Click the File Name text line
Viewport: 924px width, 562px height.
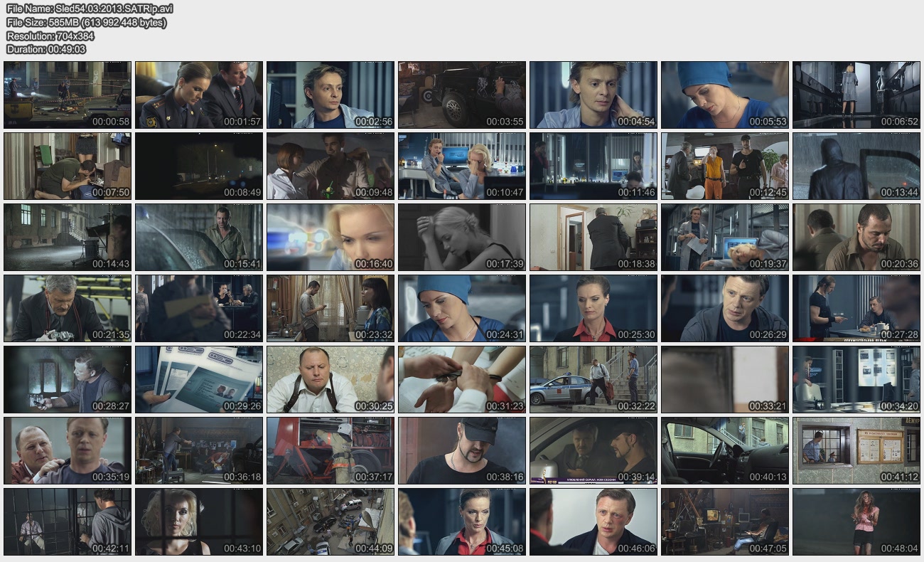pyautogui.click(x=90, y=9)
